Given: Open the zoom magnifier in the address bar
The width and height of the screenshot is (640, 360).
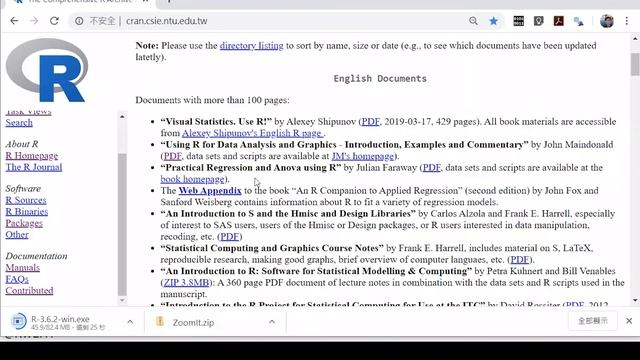Looking at the screenshot, I should click(x=473, y=21).
